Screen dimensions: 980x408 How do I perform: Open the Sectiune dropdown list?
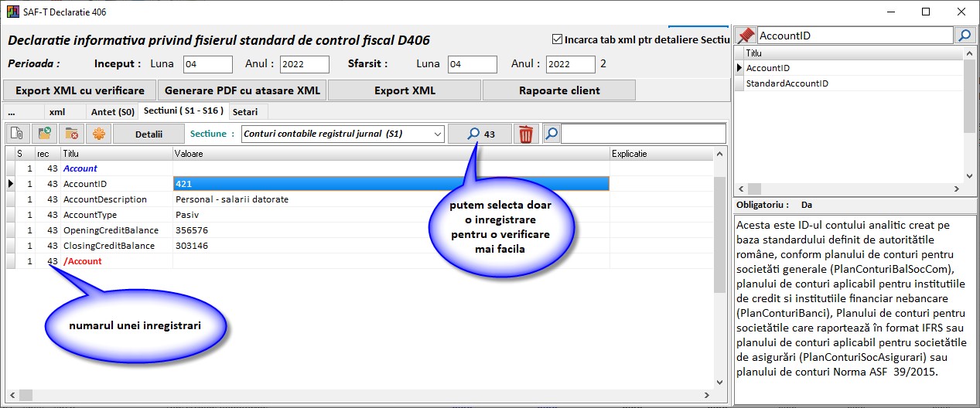click(x=438, y=134)
